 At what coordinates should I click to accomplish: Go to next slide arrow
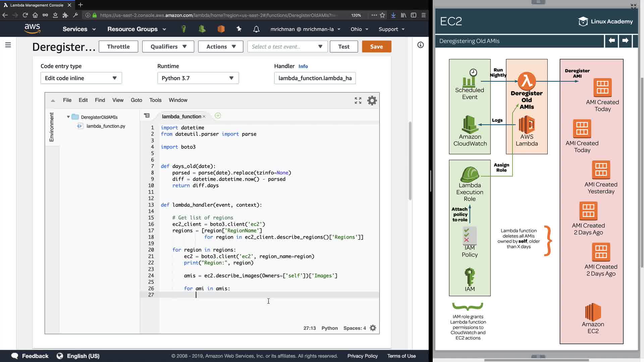[x=625, y=41]
